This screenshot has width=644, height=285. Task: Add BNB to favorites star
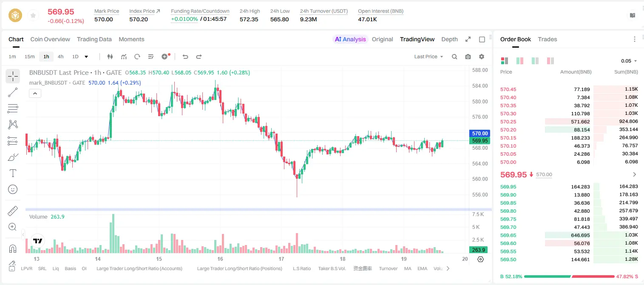coord(33,16)
